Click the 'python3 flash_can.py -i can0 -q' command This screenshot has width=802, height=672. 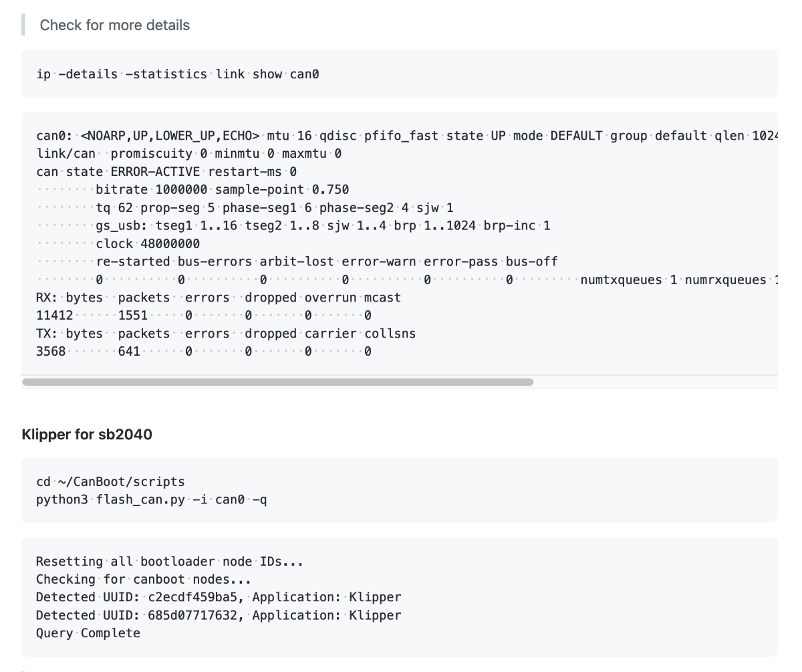(x=152, y=499)
